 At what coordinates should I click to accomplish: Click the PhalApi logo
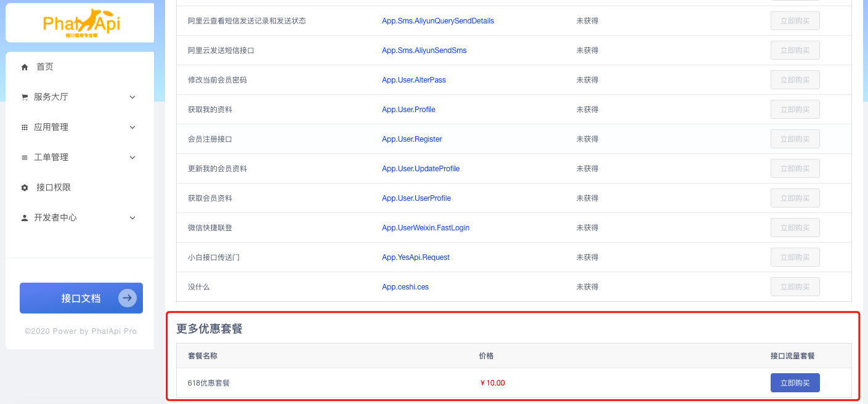point(81,23)
